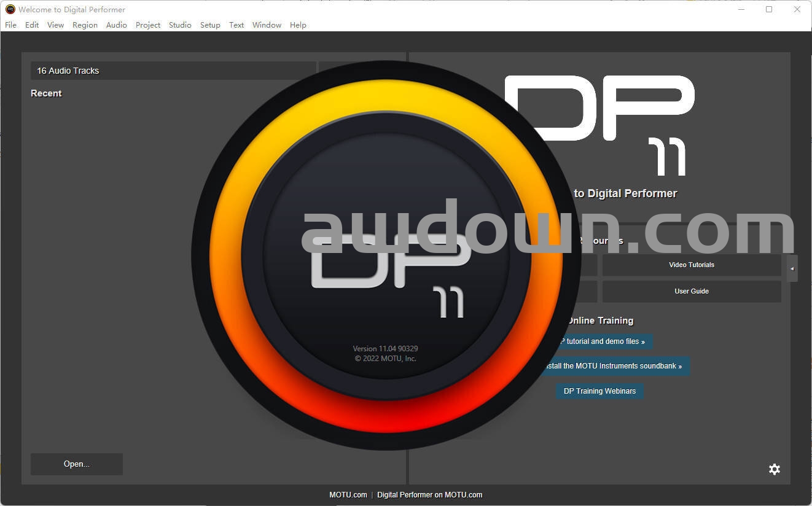Screen dimensions: 812x506
Task: Open the File menu
Action: [x=10, y=25]
